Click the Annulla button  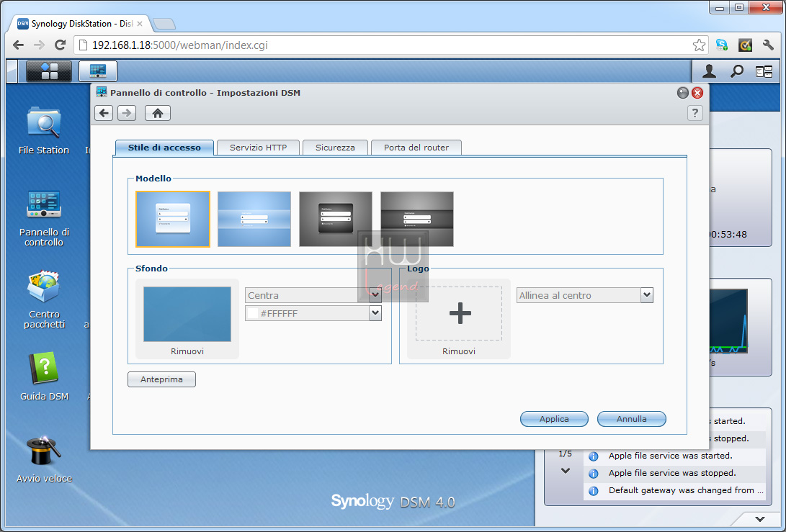pyautogui.click(x=632, y=419)
